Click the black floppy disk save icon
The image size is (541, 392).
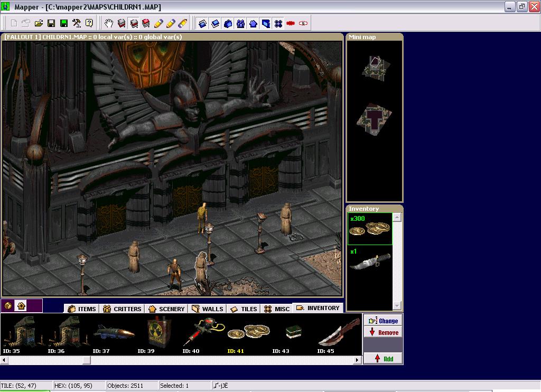(x=51, y=23)
